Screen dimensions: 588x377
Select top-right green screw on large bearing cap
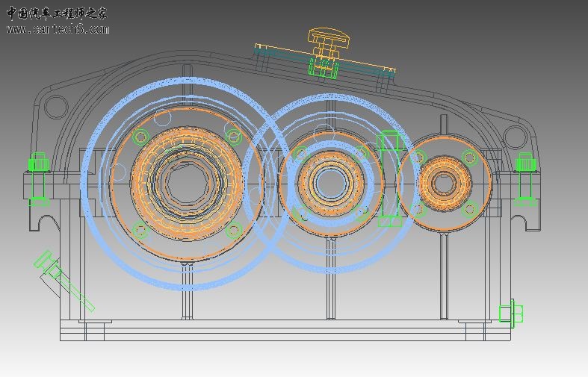tap(233, 137)
